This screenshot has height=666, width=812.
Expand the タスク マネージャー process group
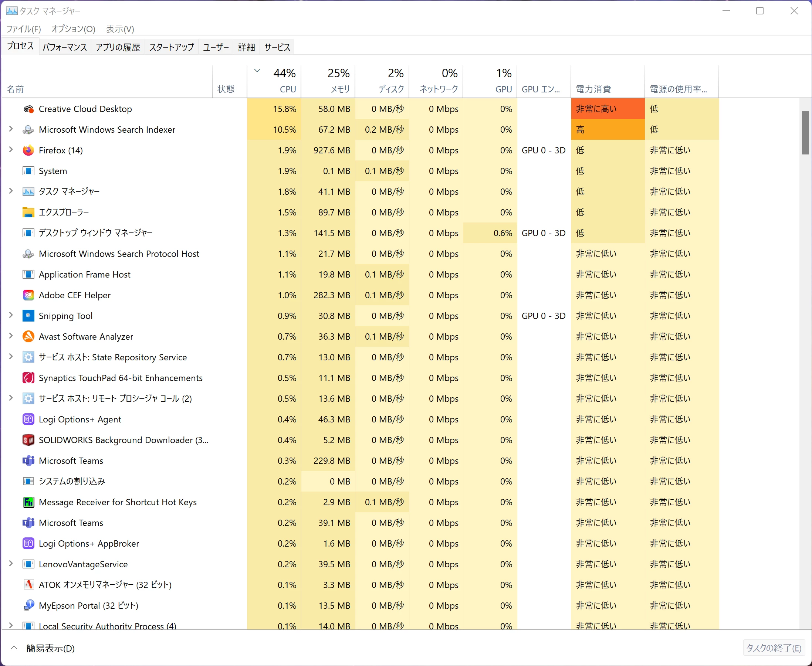(x=11, y=191)
